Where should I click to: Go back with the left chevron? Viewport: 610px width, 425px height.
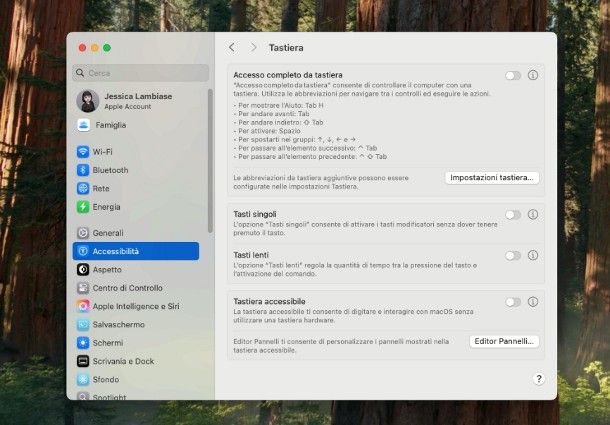[x=232, y=47]
